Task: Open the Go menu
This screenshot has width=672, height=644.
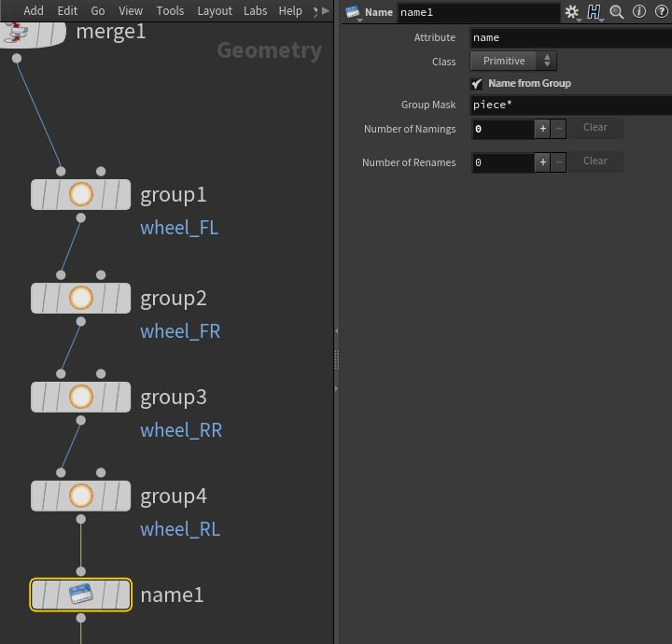Action: [98, 10]
